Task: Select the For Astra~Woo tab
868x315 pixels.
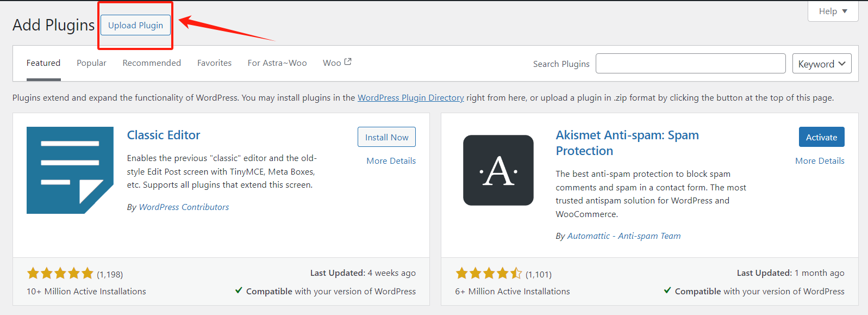Action: [x=277, y=63]
